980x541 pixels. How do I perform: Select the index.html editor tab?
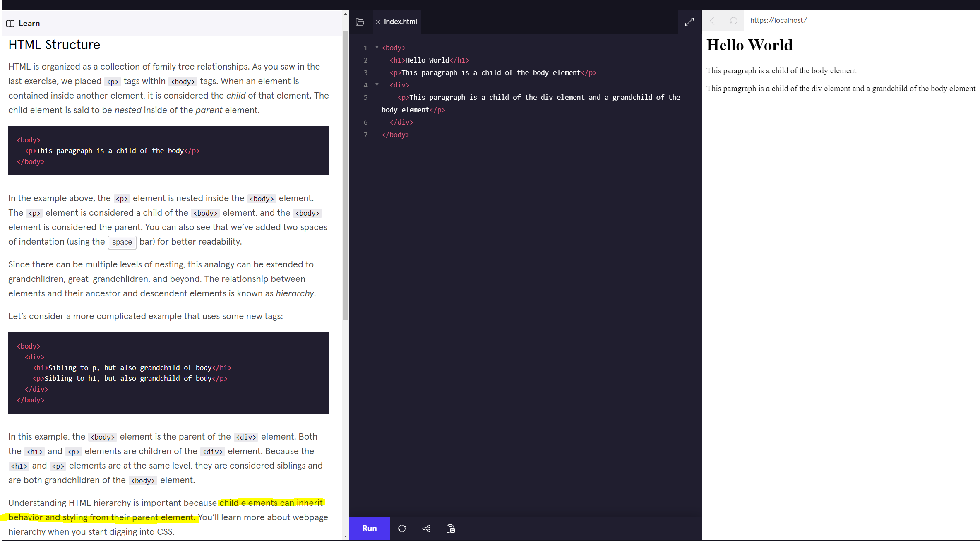400,22
